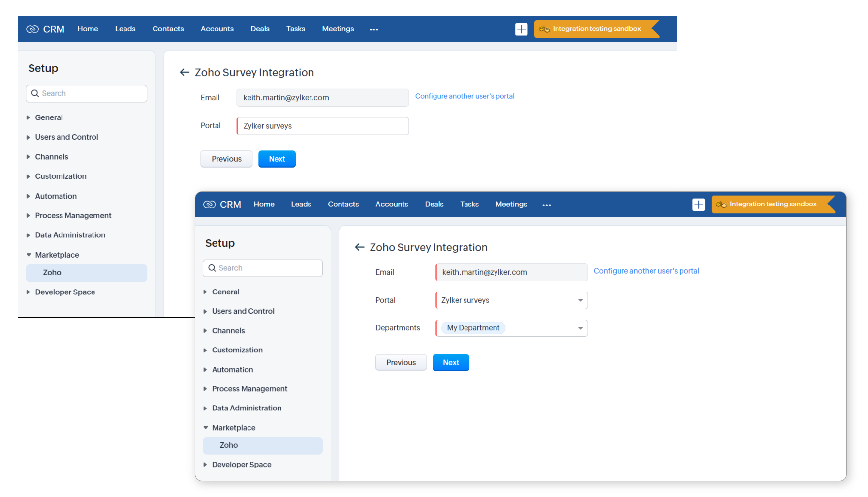
Task: Click the plus create icon in back window
Action: [x=521, y=29]
